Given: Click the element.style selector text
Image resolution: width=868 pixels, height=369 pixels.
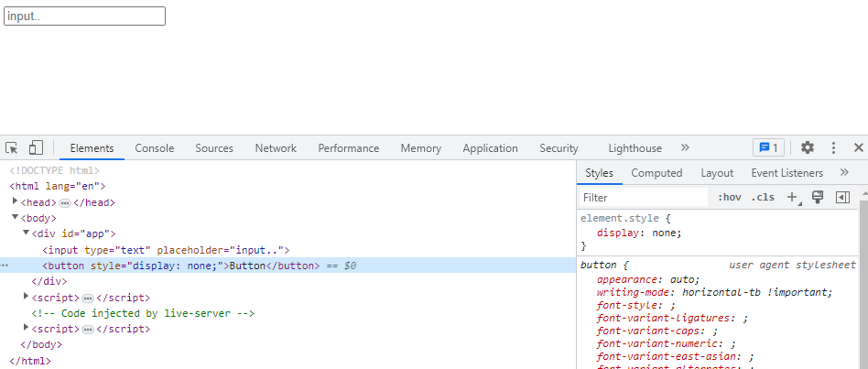Looking at the screenshot, I should [x=619, y=218].
